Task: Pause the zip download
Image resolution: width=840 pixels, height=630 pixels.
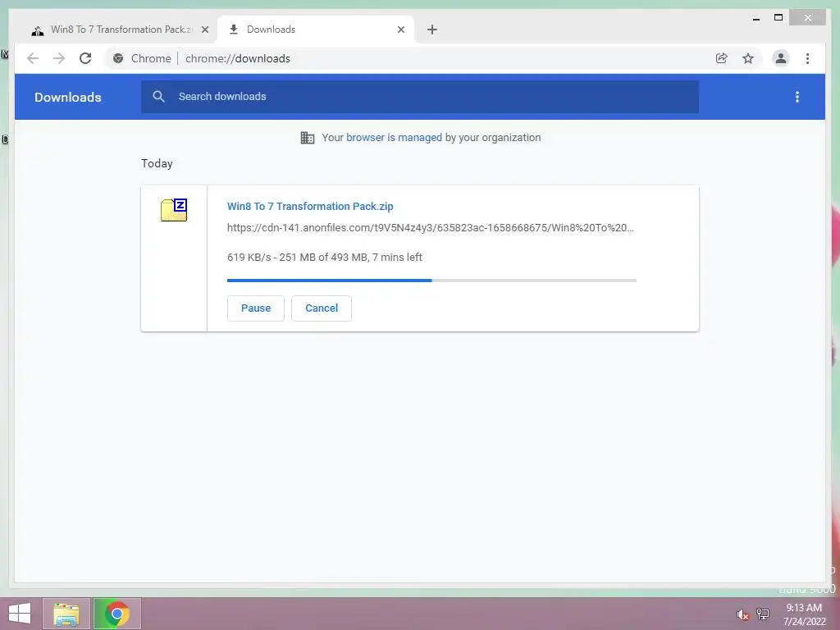Action: [x=256, y=308]
